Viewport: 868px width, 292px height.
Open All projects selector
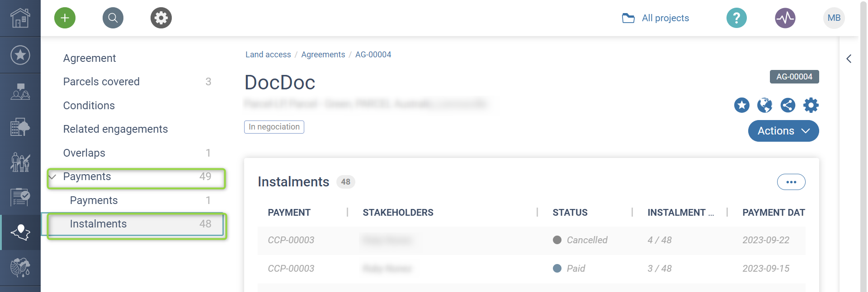point(656,18)
